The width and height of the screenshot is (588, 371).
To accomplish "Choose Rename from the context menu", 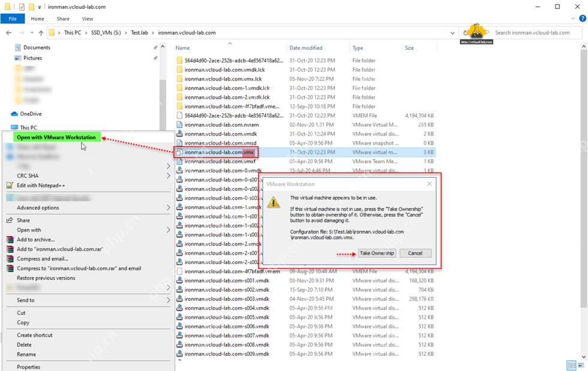I will pyautogui.click(x=26, y=354).
